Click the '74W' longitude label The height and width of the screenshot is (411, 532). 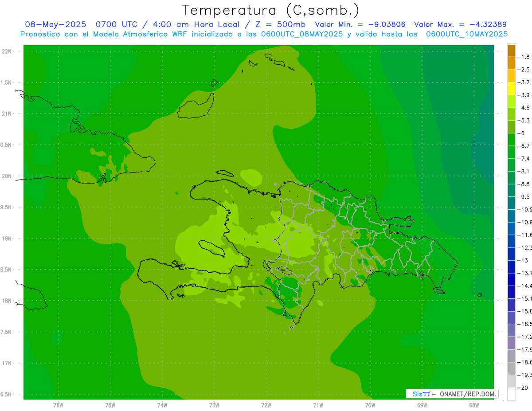click(162, 405)
